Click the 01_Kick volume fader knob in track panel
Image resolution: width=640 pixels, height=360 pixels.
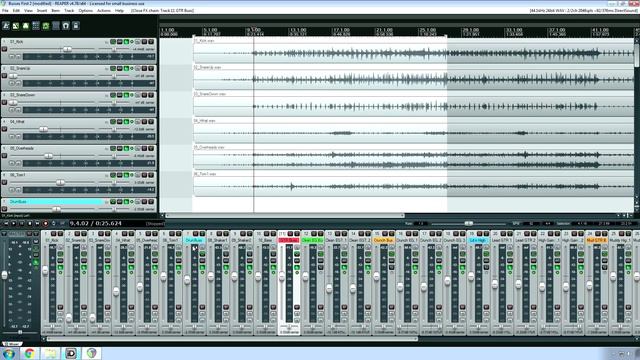coord(67,49)
